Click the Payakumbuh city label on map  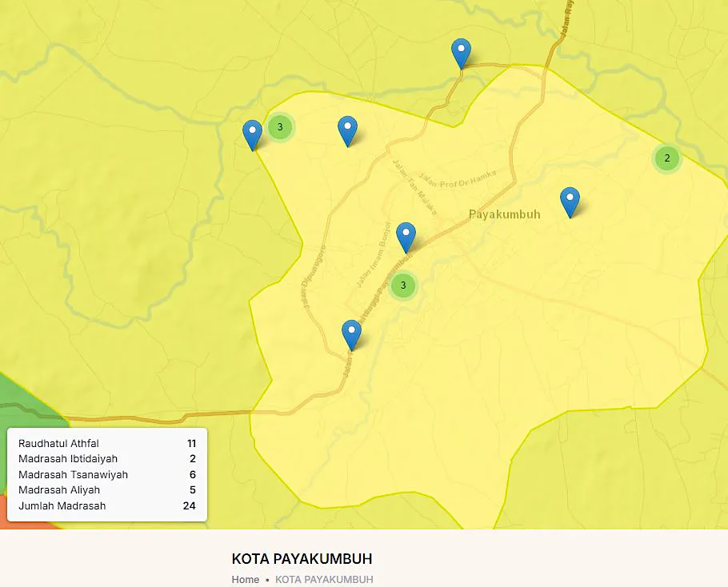(x=504, y=214)
